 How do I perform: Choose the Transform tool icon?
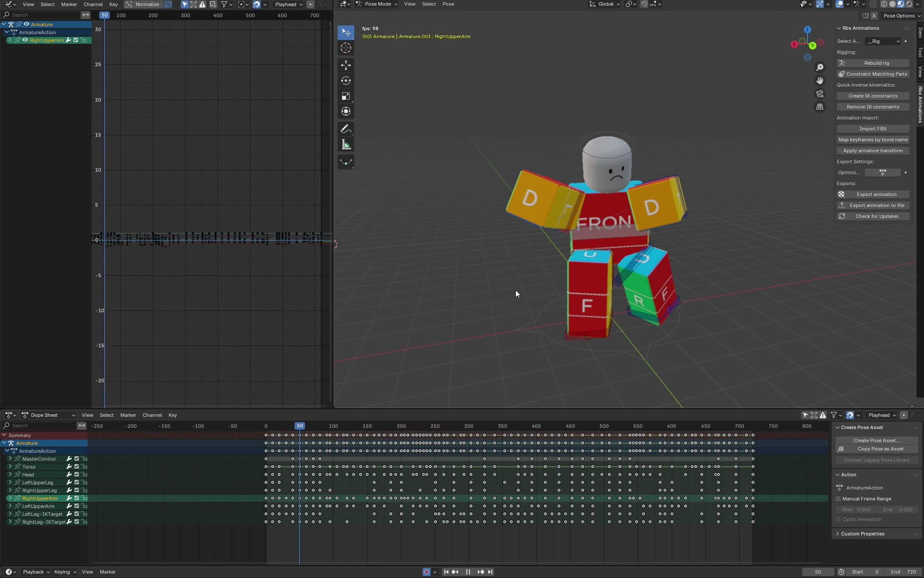[346, 111]
